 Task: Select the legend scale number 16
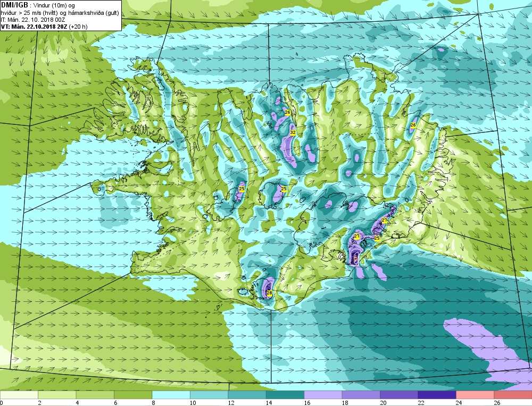[307, 403]
